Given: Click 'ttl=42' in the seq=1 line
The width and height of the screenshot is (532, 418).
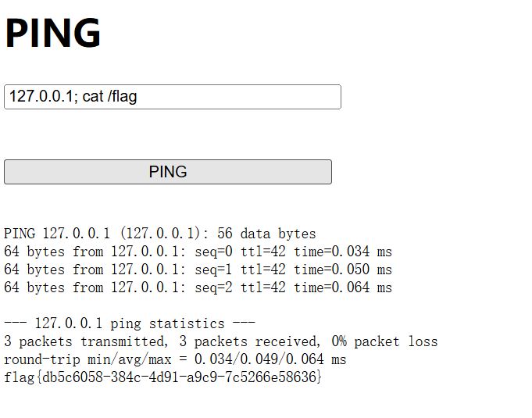Looking at the screenshot, I should click(x=263, y=270).
